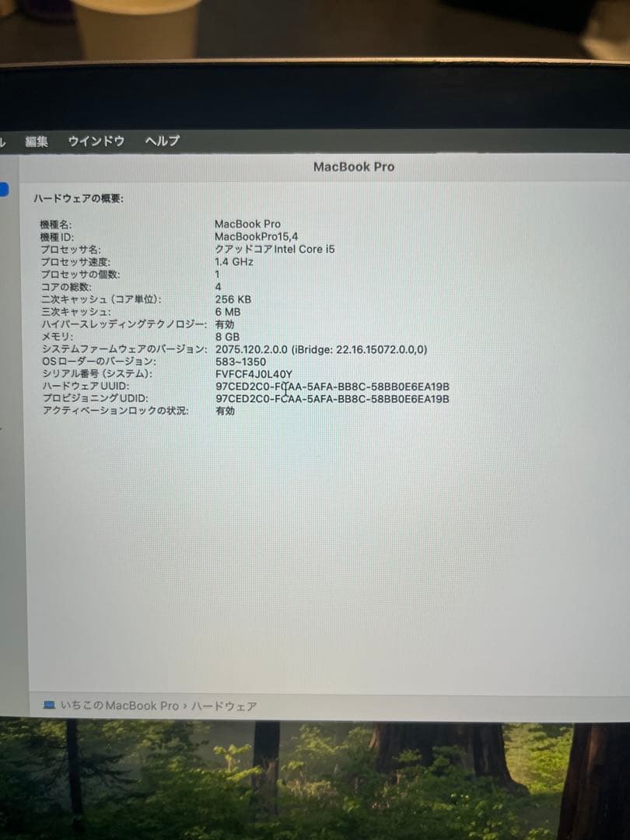This screenshot has height=840, width=630.
Task: Click the system firmware version value
Action: (x=320, y=349)
